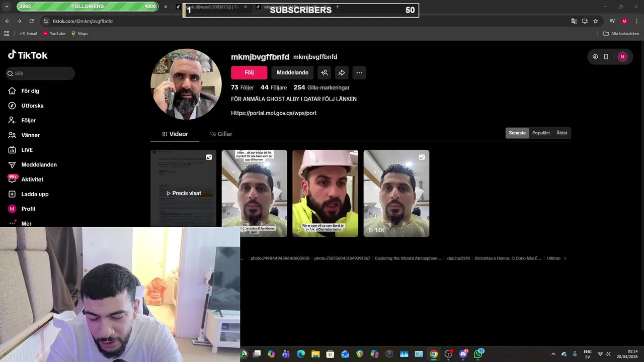The image size is (644, 362).
Task: Click the 'duc.hai2210' footer link
Action: tap(458, 258)
